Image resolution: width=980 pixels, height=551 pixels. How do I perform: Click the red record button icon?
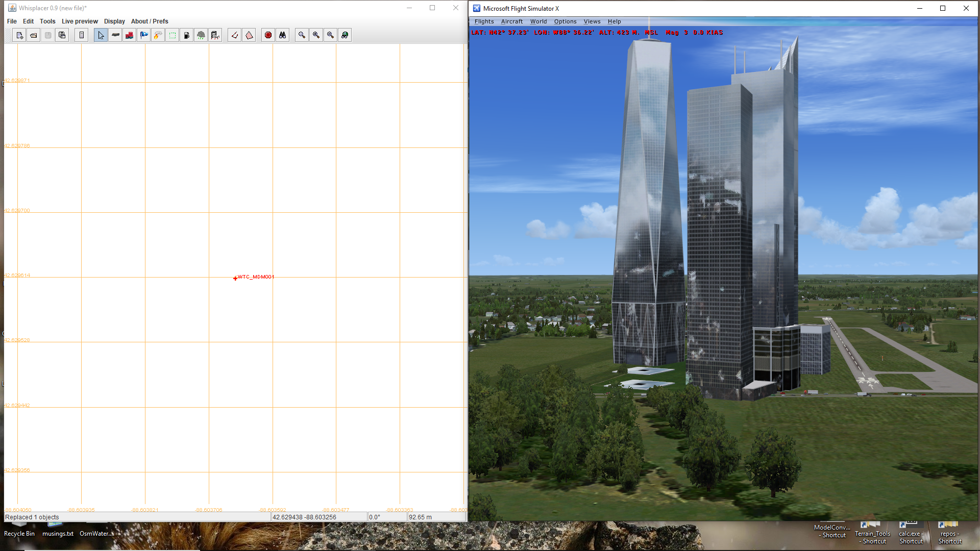(268, 35)
